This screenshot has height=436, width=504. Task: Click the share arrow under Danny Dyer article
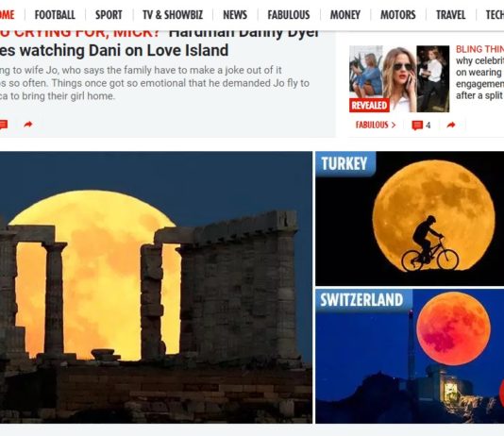[28, 125]
